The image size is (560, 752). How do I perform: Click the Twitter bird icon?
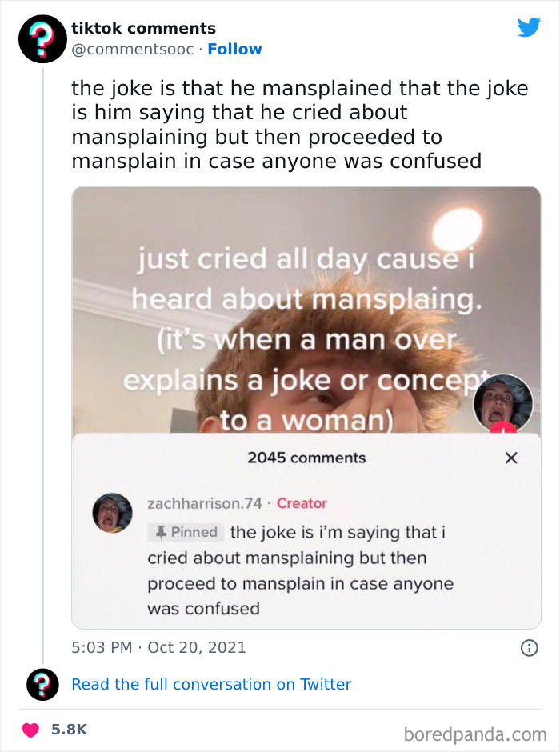tap(529, 26)
